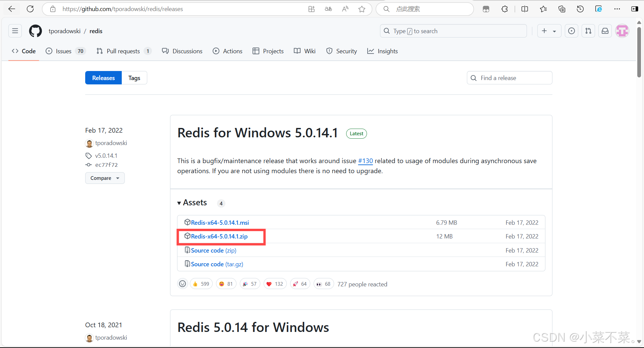Open the GitHub hamburger navigation menu
This screenshot has width=644, height=348.
pyautogui.click(x=15, y=31)
